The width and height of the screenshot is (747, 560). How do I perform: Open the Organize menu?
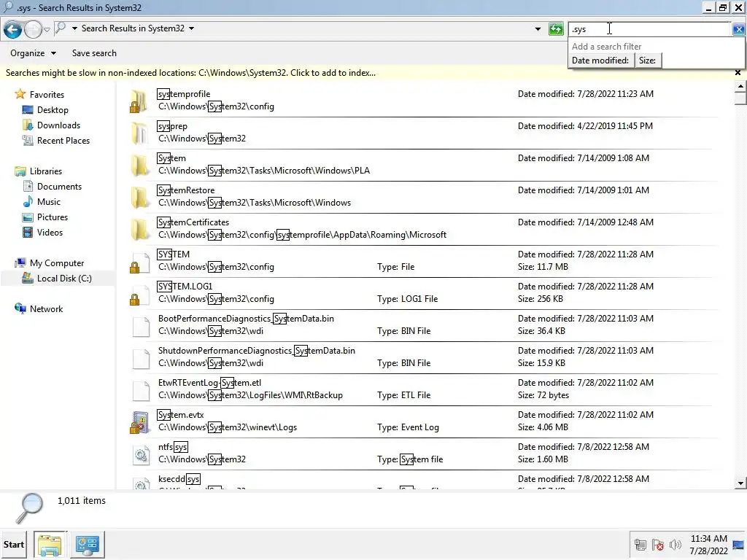point(33,53)
